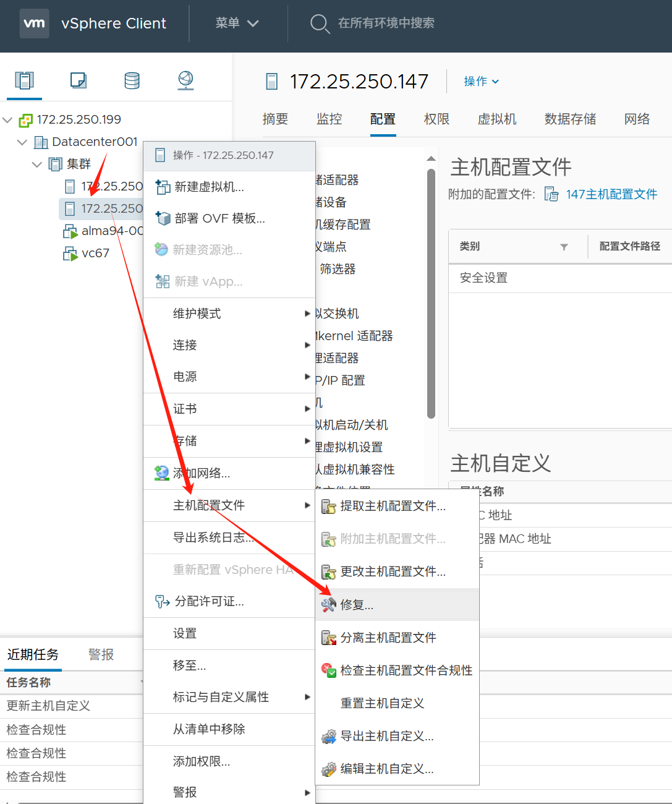Collapse the Datacenter001 tree node
Viewport: 672px width, 804px height.
[23, 142]
